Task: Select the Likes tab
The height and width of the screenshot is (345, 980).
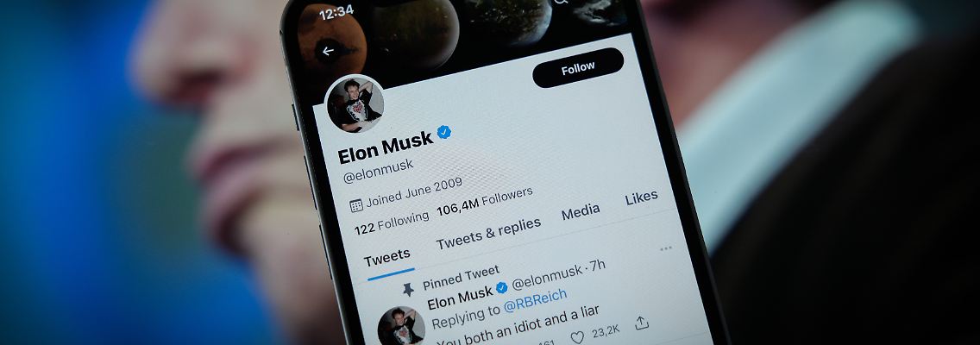Action: [641, 198]
